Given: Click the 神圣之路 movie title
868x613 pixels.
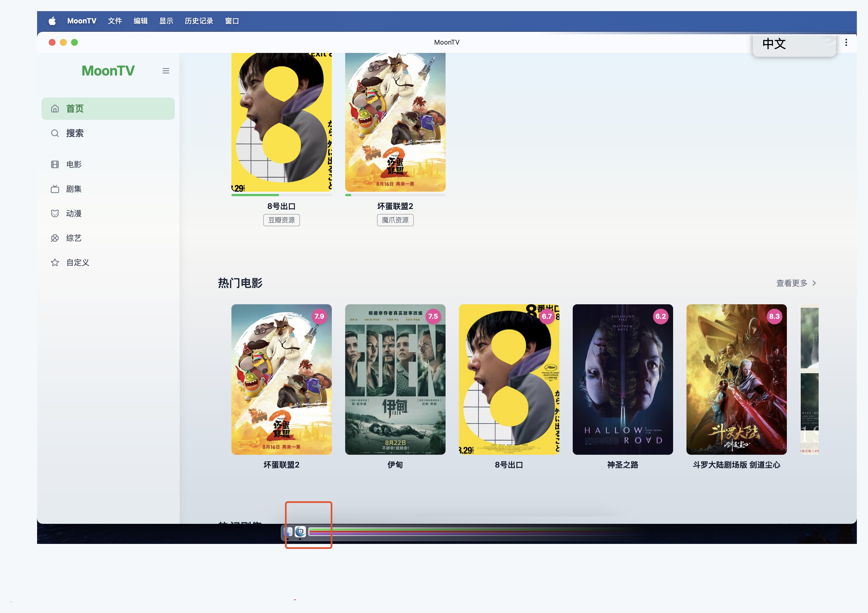Looking at the screenshot, I should [623, 465].
